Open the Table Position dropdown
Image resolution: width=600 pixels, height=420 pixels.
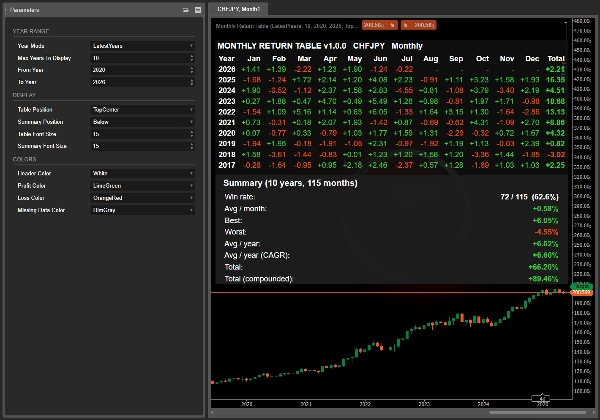(x=142, y=110)
